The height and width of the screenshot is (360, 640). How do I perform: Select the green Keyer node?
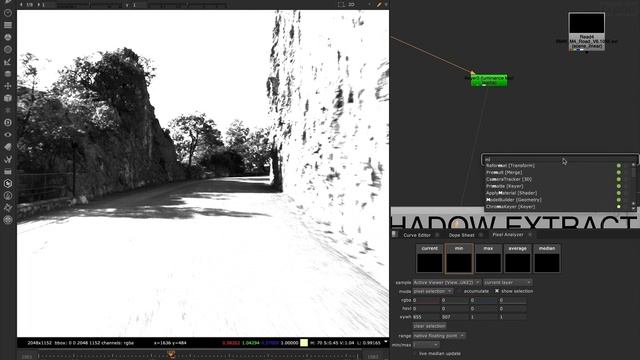(x=489, y=80)
